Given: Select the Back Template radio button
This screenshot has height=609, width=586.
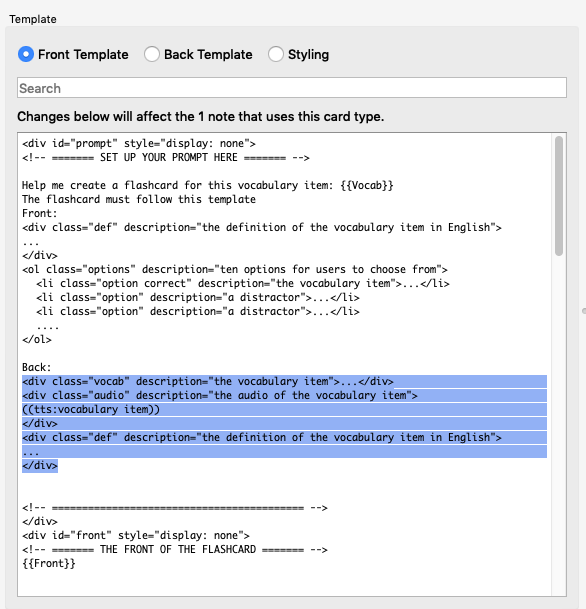Looking at the screenshot, I should point(198,54).
